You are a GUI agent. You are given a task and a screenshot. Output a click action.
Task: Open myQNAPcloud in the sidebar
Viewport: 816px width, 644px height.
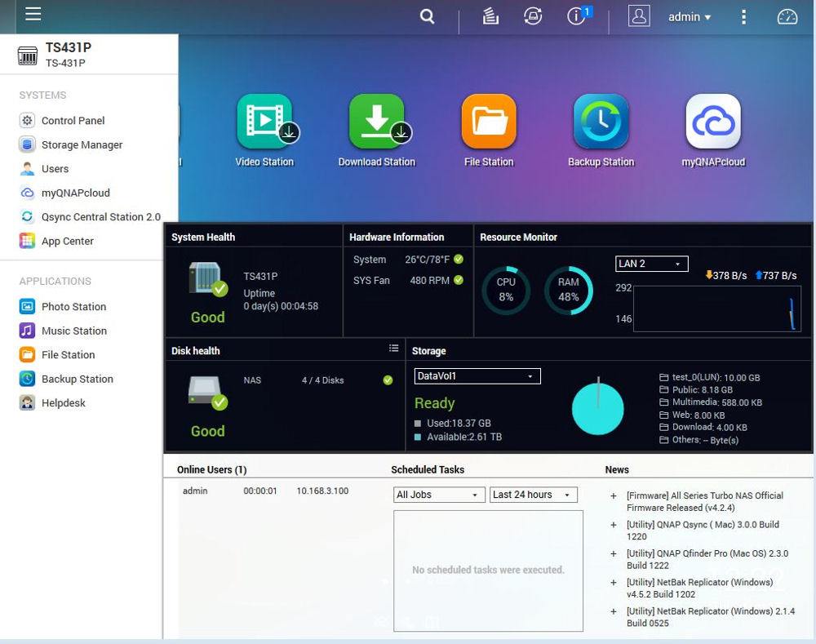64,193
